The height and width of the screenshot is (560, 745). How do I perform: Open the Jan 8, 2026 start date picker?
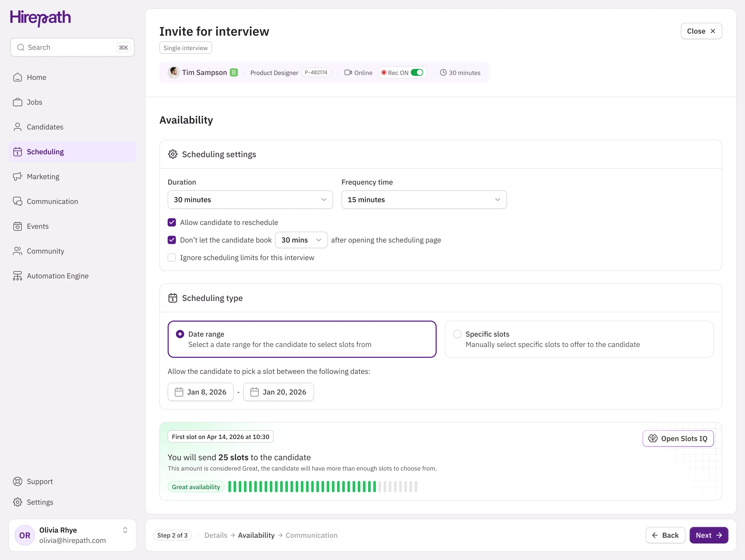coord(201,392)
